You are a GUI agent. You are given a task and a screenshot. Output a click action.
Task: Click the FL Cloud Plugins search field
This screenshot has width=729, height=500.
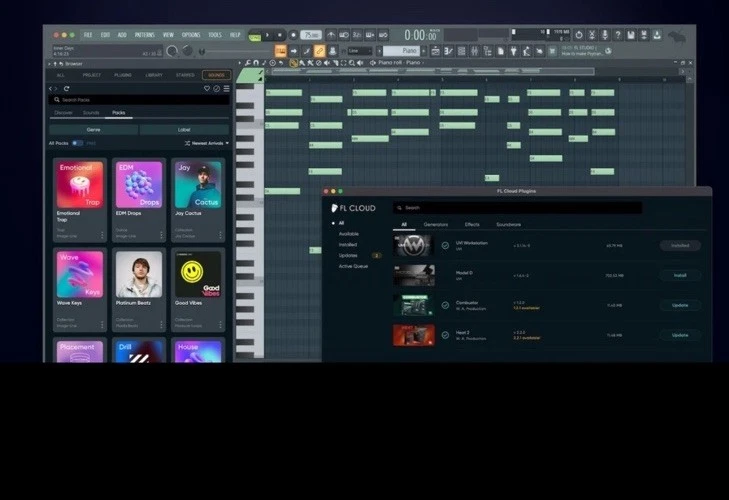[517, 208]
